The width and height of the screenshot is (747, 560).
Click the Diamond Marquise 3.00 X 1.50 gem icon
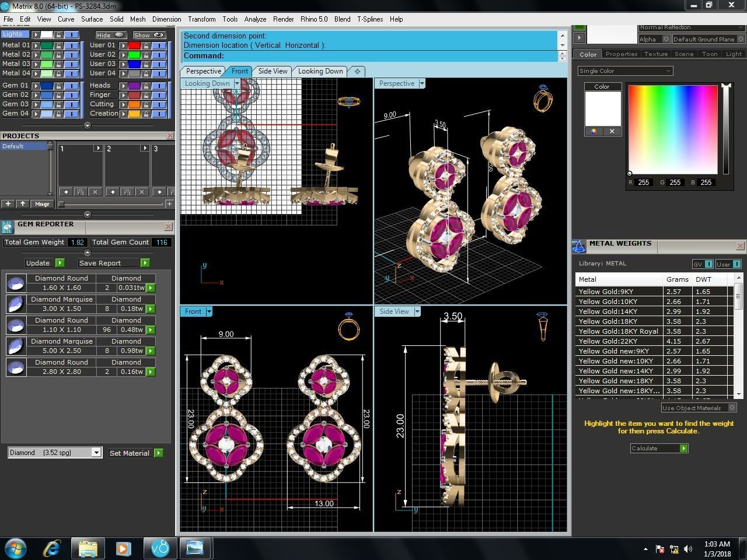(x=16, y=304)
